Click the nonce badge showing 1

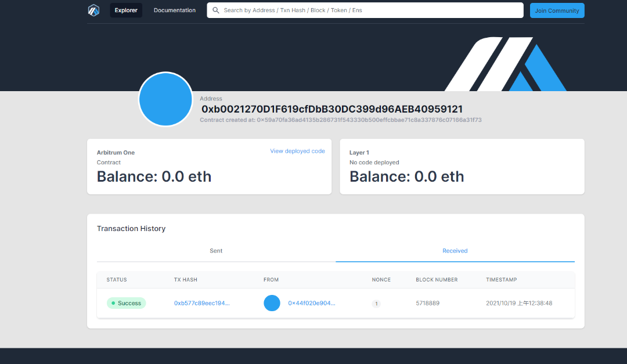(376, 304)
